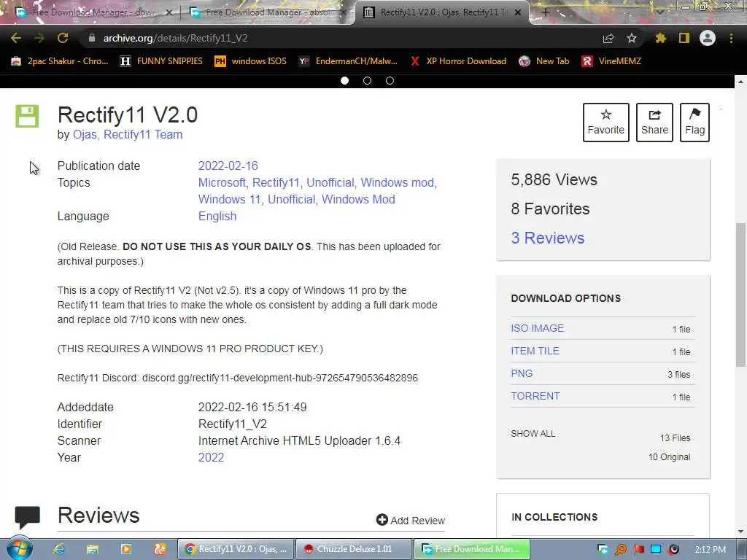Viewport: 747px width, 560px height.
Task: Open the VineMEMZ bookmark
Action: tap(611, 61)
